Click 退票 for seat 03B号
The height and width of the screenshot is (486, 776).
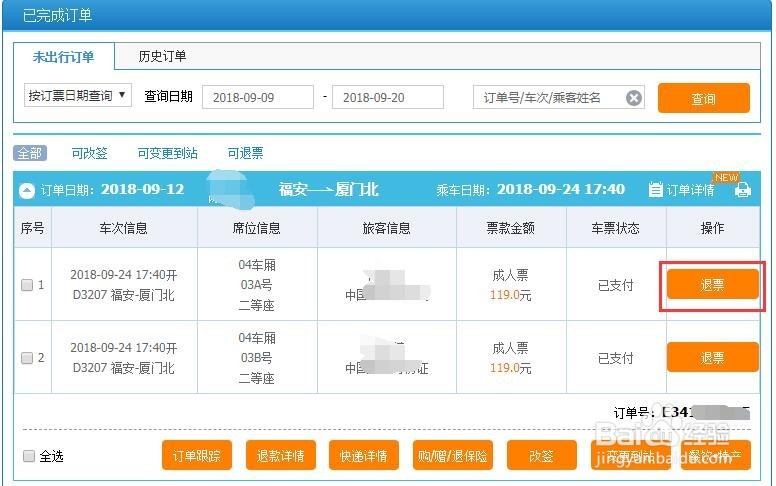[712, 357]
